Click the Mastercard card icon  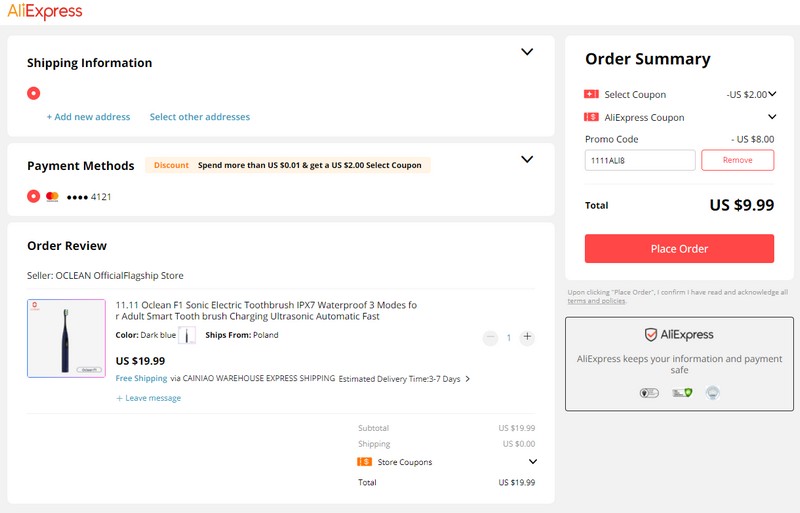click(x=52, y=197)
